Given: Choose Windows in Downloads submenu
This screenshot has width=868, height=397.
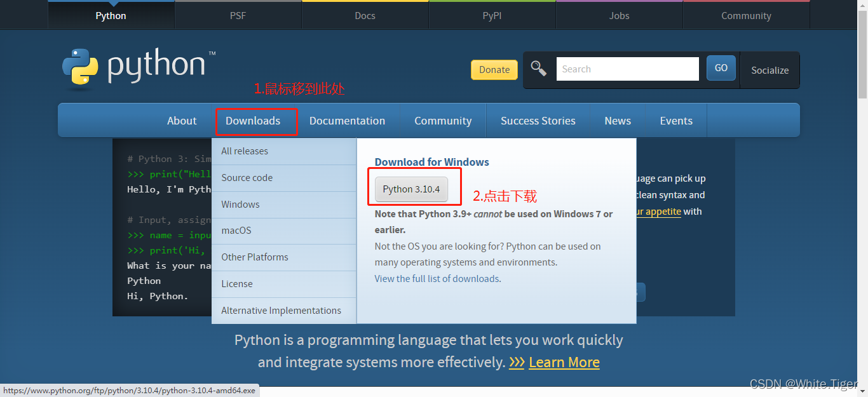Looking at the screenshot, I should tap(284, 205).
